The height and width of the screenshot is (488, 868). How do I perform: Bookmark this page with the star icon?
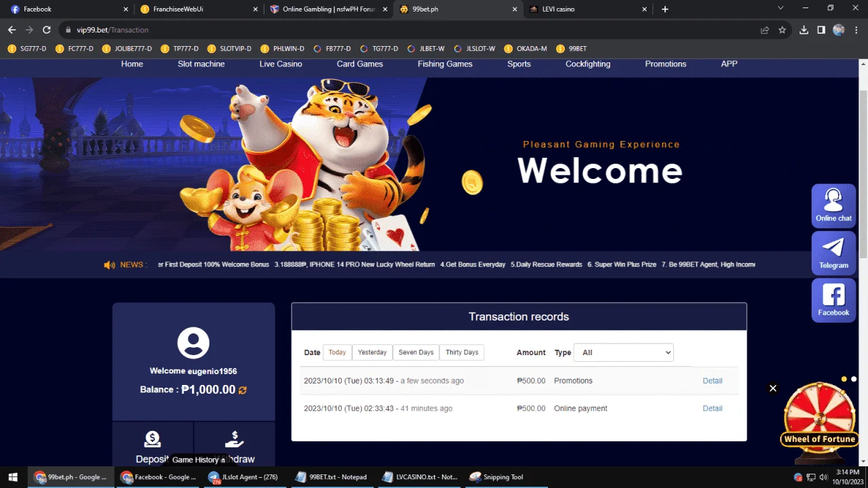pos(782,30)
